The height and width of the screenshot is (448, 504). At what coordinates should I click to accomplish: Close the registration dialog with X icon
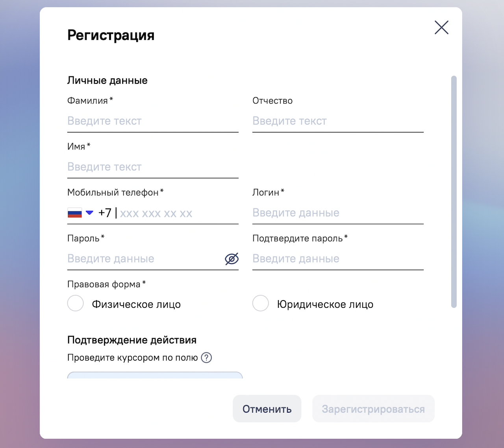click(441, 28)
